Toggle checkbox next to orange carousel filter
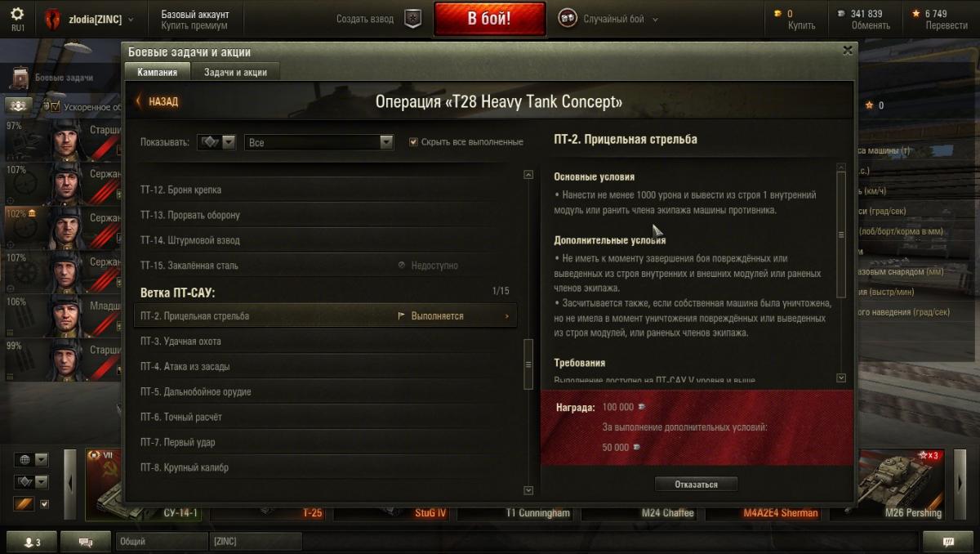This screenshot has height=554, width=980. point(45,504)
